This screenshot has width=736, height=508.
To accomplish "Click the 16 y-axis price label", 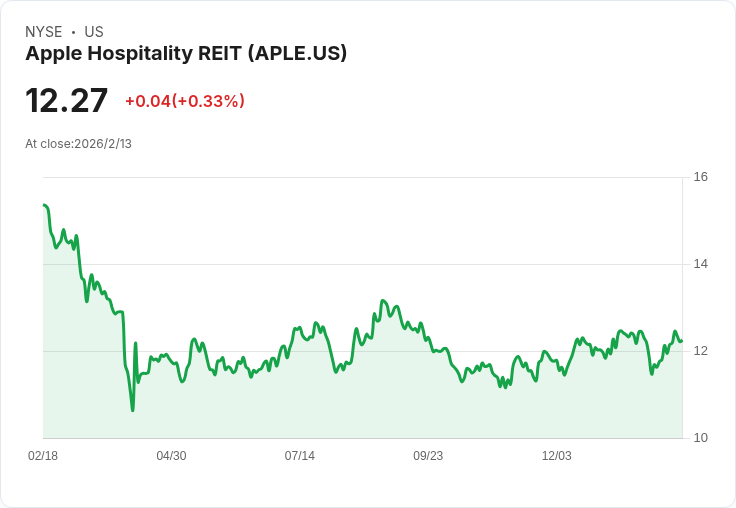I will pyautogui.click(x=701, y=177).
